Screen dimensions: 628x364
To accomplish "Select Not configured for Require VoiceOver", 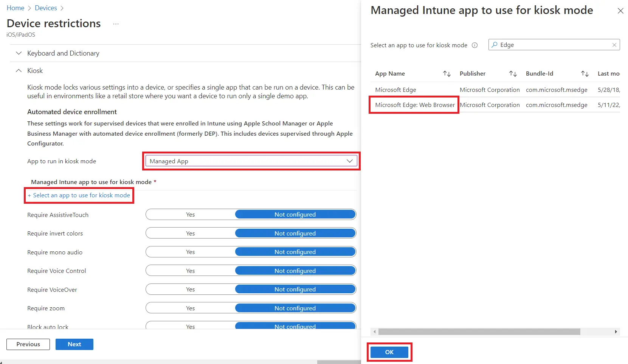I will 295,290.
